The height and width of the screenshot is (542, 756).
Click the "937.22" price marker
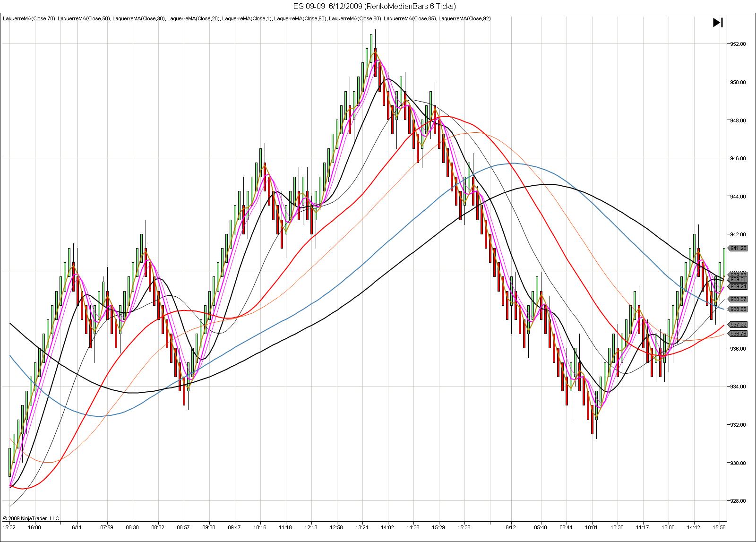click(738, 325)
